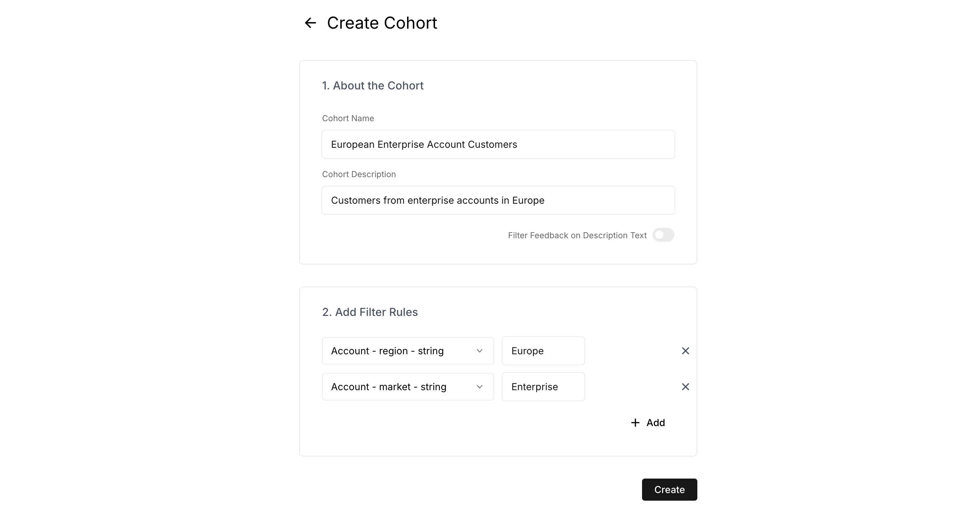Remove the Europe region filter rule
This screenshot has width=980, height=520.
point(685,351)
